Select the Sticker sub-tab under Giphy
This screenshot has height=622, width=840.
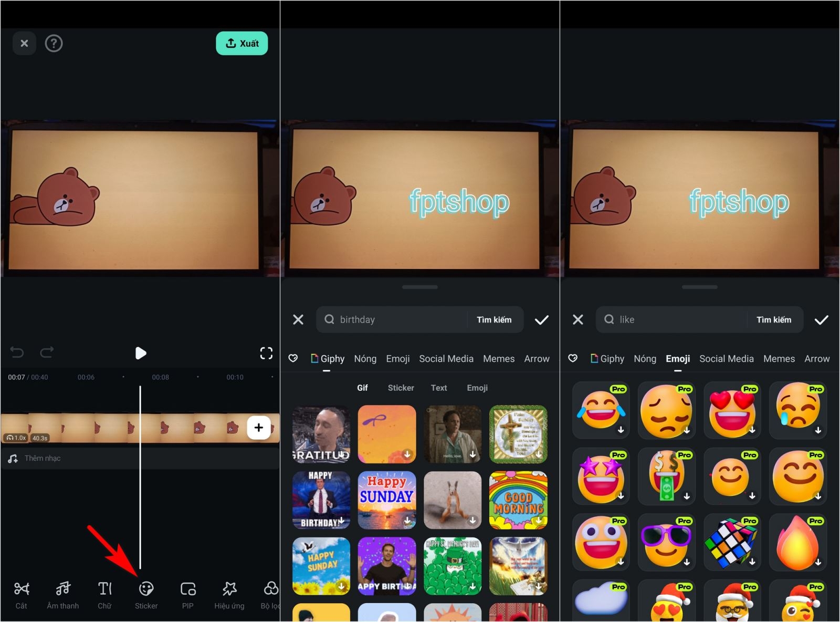tap(401, 388)
